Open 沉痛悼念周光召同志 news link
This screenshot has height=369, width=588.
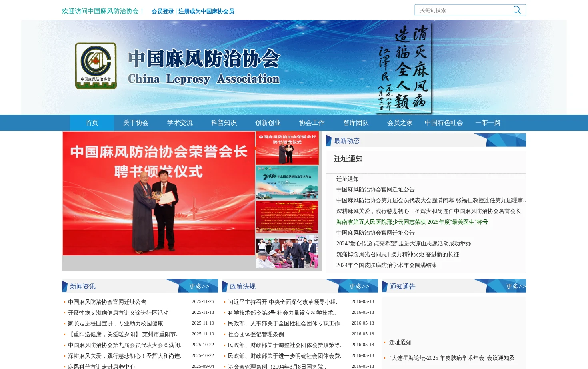coord(398,254)
